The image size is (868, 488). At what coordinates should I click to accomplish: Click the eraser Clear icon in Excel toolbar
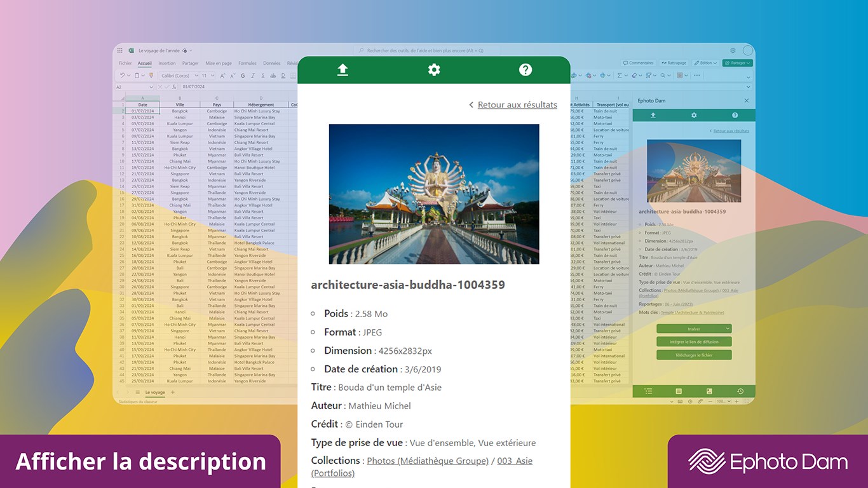634,76
